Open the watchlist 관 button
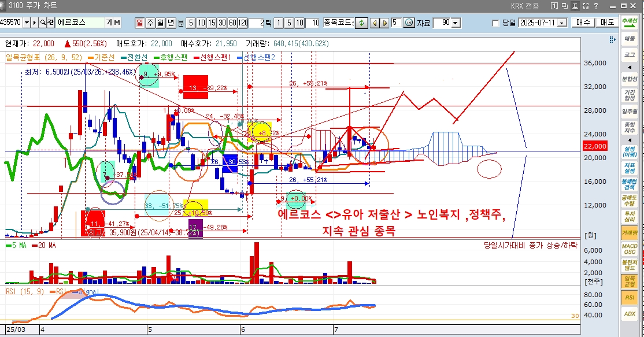 [x=50, y=23]
